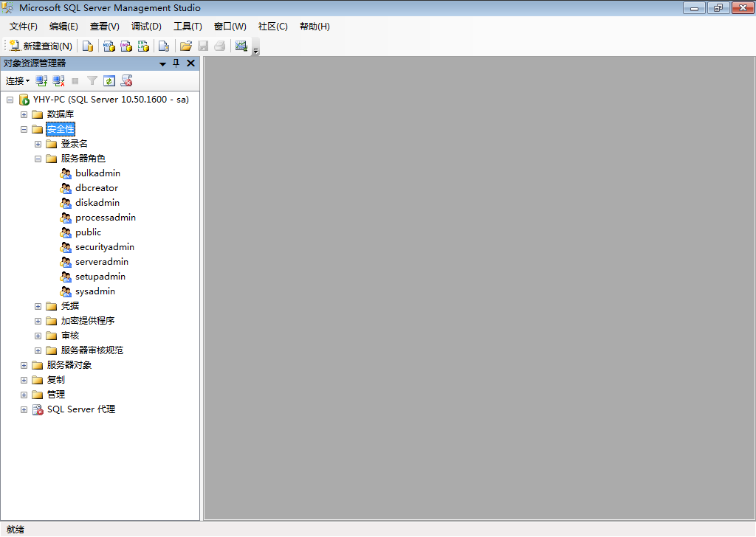Select the dbcreator server role
Image resolution: width=756 pixels, height=537 pixels.
click(97, 188)
